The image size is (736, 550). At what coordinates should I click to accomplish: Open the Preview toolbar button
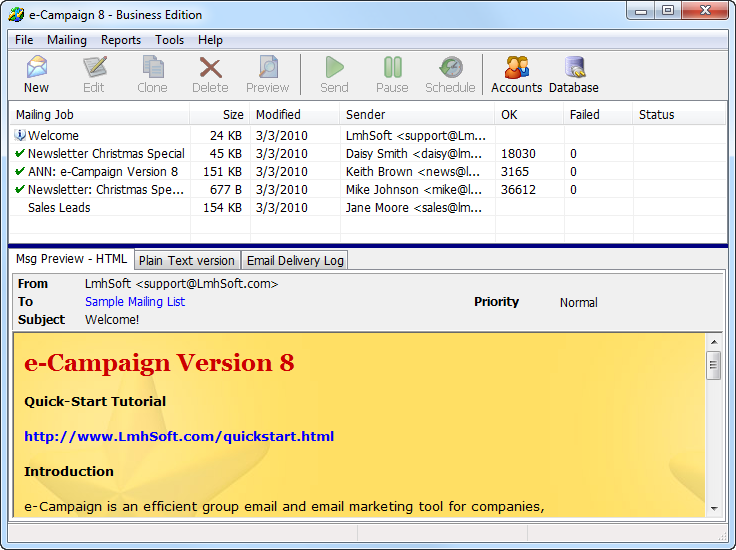click(x=268, y=75)
